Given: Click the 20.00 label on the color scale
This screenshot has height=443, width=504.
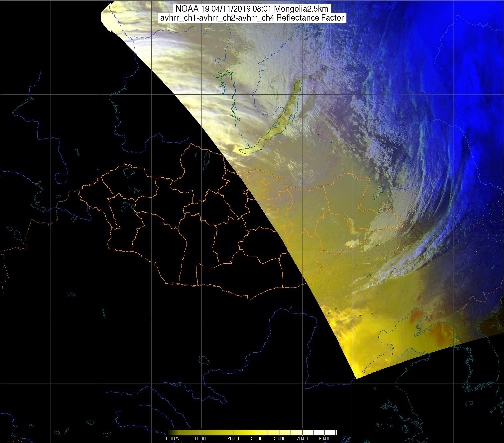Looking at the screenshot, I should [233, 438].
